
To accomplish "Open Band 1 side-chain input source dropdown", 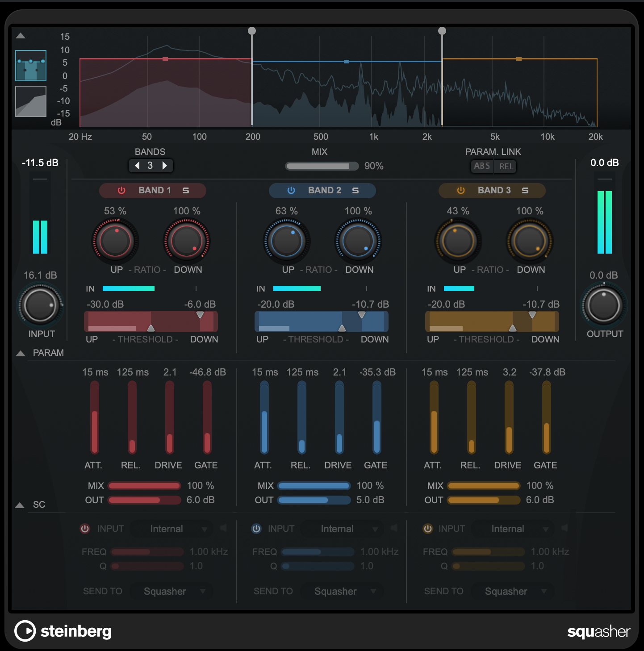I will point(171,529).
